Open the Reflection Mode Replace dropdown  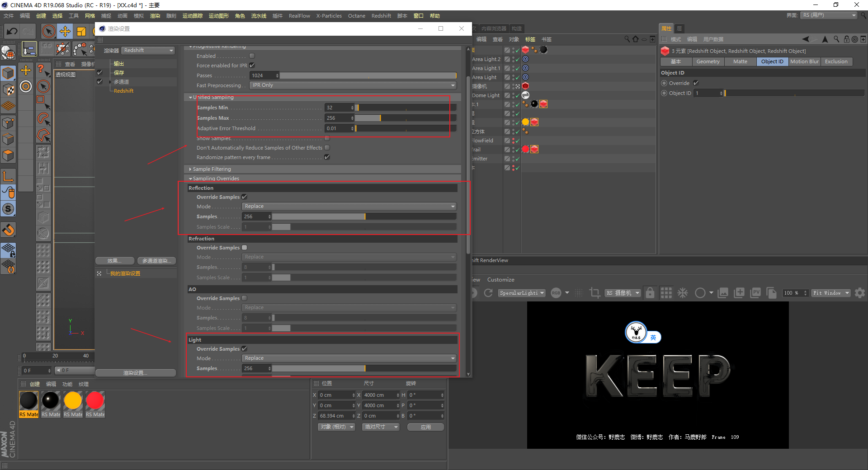349,207
